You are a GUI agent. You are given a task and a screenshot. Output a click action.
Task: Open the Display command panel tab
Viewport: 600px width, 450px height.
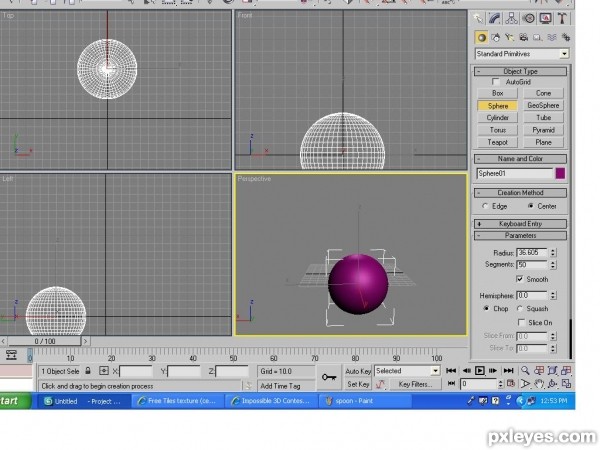pyautogui.click(x=545, y=18)
